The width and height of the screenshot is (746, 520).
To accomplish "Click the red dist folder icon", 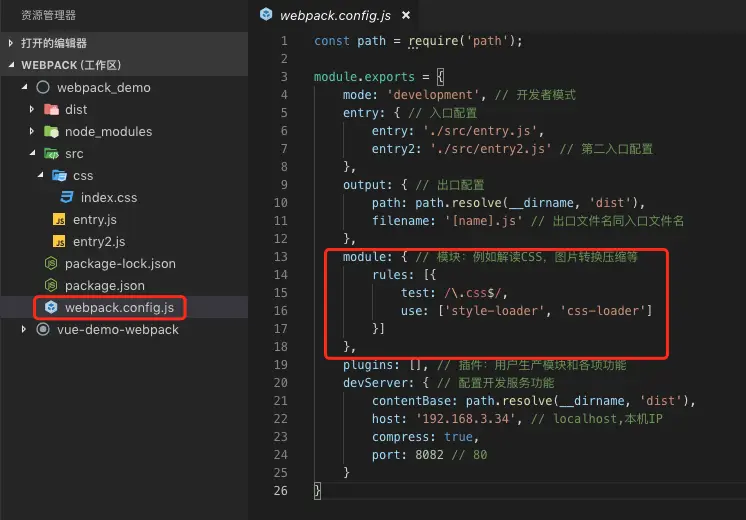I will (x=51, y=109).
